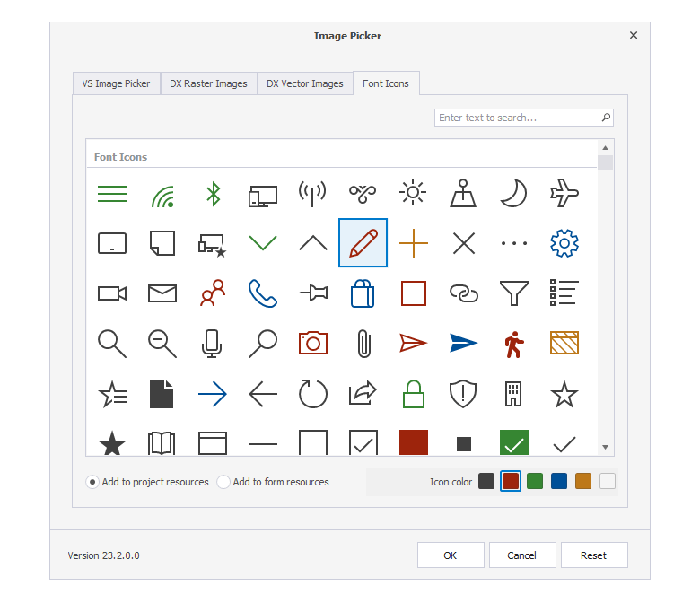Click the Reset button
This screenshot has height=603, width=700.
pyautogui.click(x=594, y=555)
